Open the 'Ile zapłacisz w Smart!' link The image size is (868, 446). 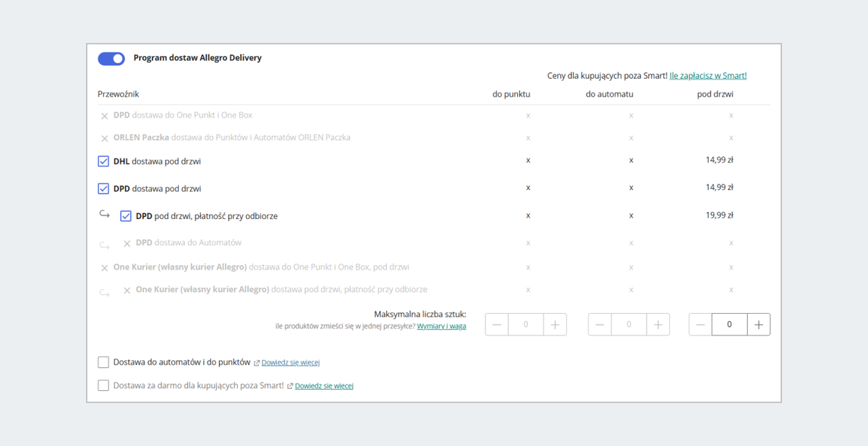point(708,75)
